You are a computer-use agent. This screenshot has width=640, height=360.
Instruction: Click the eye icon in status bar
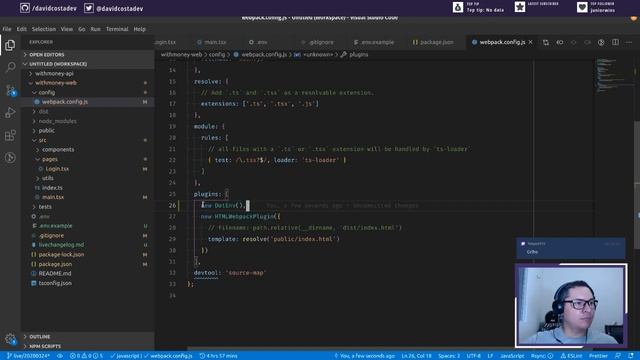click(60, 356)
